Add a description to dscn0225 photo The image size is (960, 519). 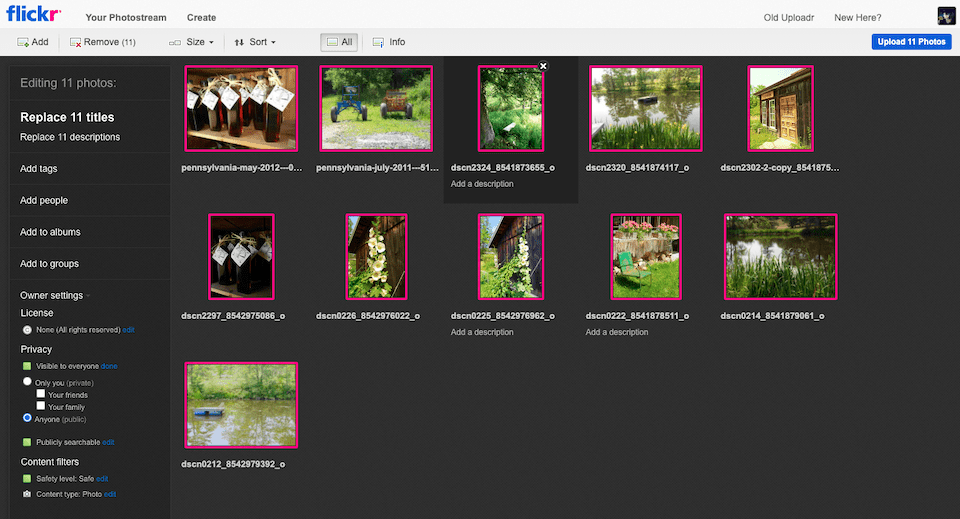[x=482, y=332]
